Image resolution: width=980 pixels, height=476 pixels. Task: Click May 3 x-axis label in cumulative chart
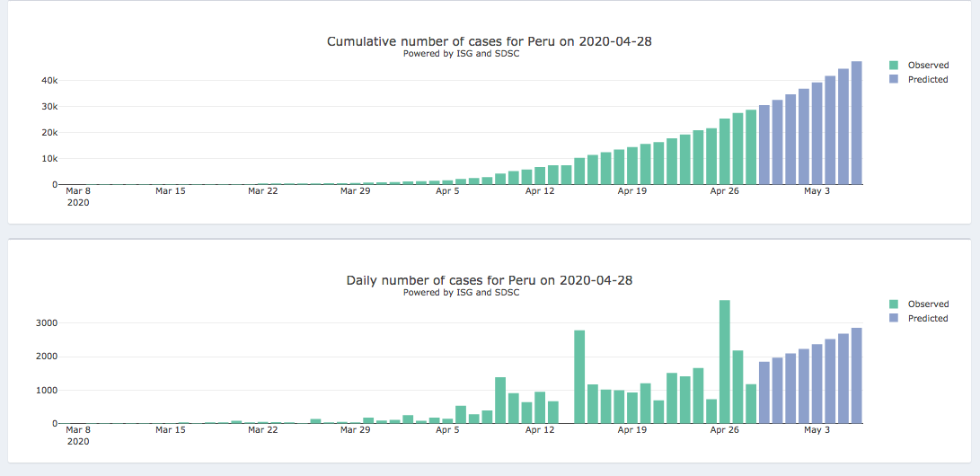pos(817,191)
